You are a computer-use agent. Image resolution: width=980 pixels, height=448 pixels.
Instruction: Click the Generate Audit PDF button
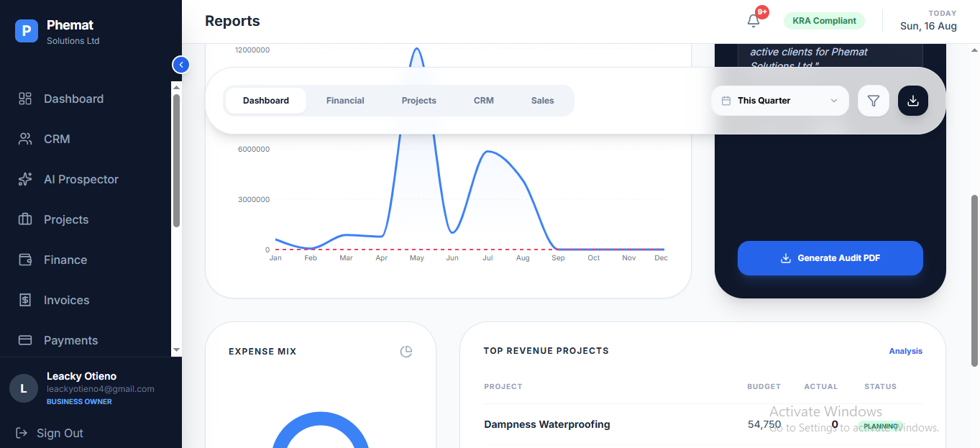[x=830, y=258]
